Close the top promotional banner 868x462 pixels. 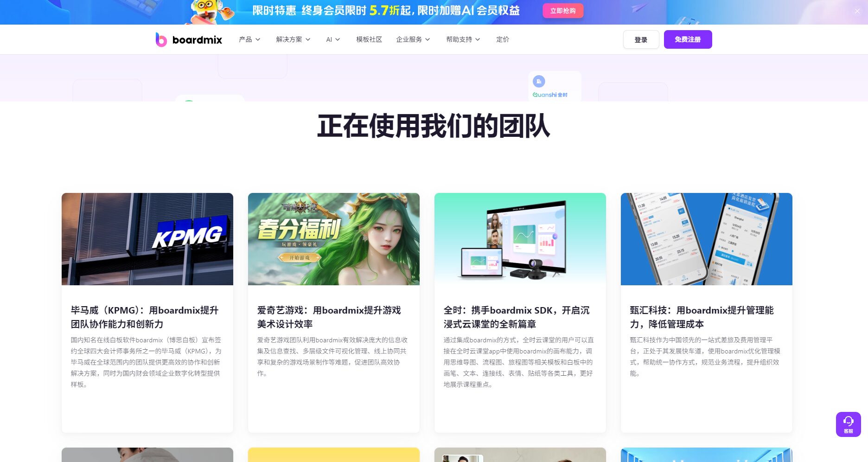(x=857, y=11)
